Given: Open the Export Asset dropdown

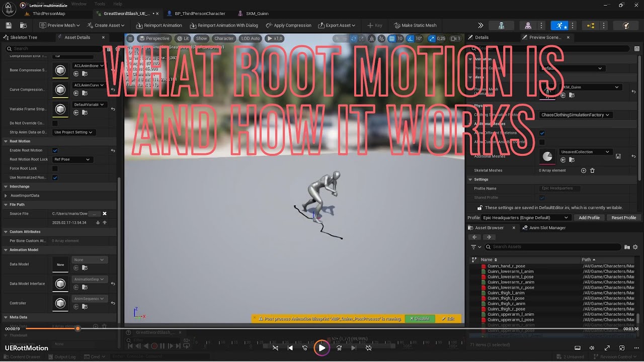Looking at the screenshot, I should (x=337, y=25).
